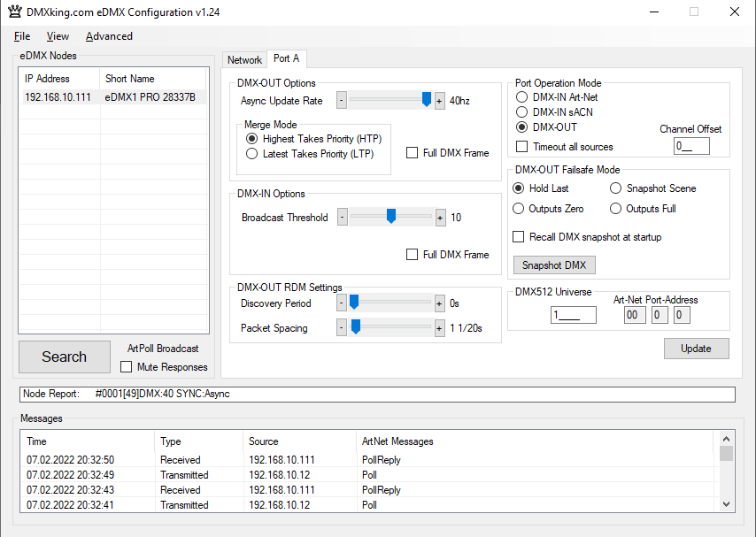Image resolution: width=756 pixels, height=537 pixels.
Task: Increase Discovery Period with plus button
Action: pos(439,302)
